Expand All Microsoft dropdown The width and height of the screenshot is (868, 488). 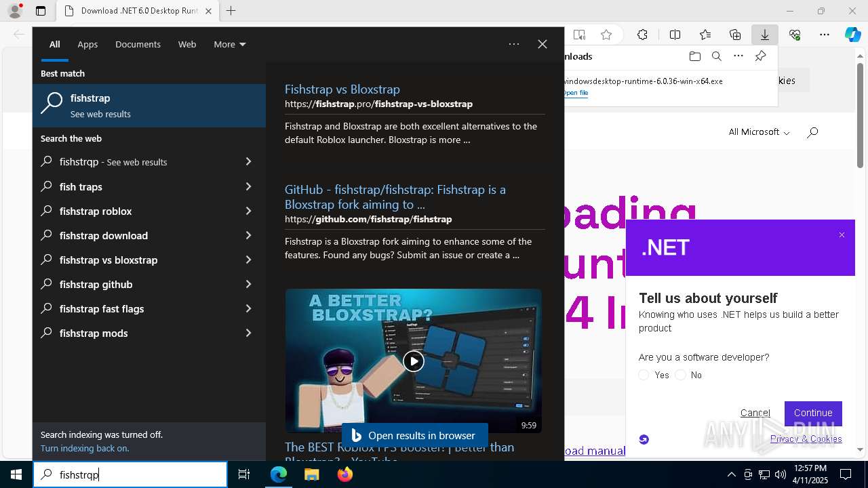pyautogui.click(x=759, y=132)
